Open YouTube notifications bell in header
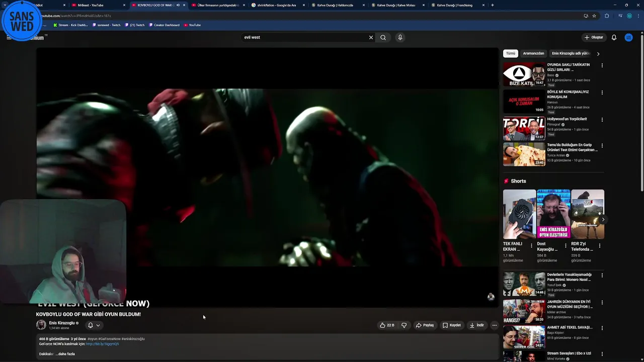Image resolution: width=644 pixels, height=362 pixels. pyautogui.click(x=614, y=37)
